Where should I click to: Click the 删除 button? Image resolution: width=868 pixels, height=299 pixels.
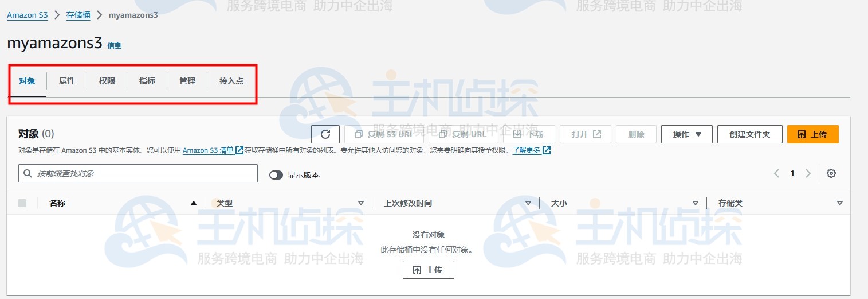click(x=636, y=134)
